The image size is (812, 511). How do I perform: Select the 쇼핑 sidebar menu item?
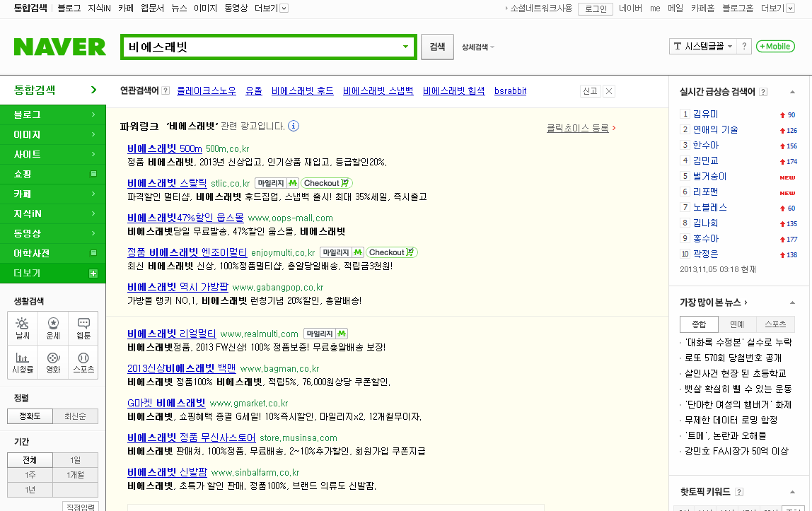click(53, 174)
